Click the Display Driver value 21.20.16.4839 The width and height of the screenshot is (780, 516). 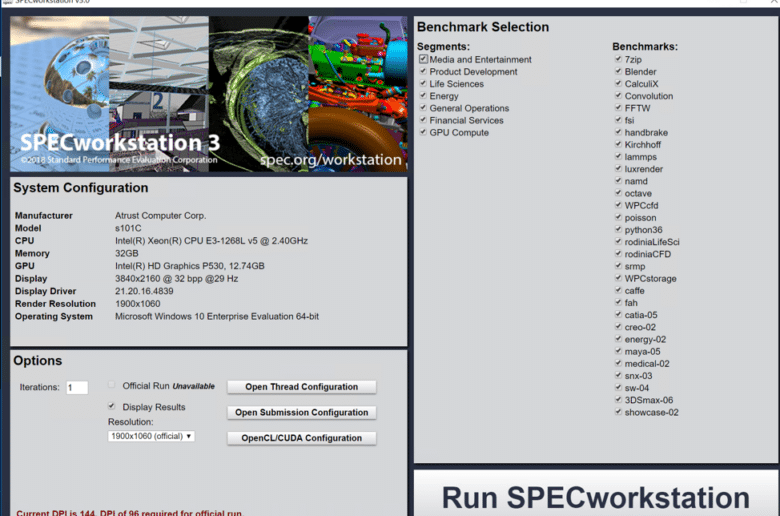144,291
